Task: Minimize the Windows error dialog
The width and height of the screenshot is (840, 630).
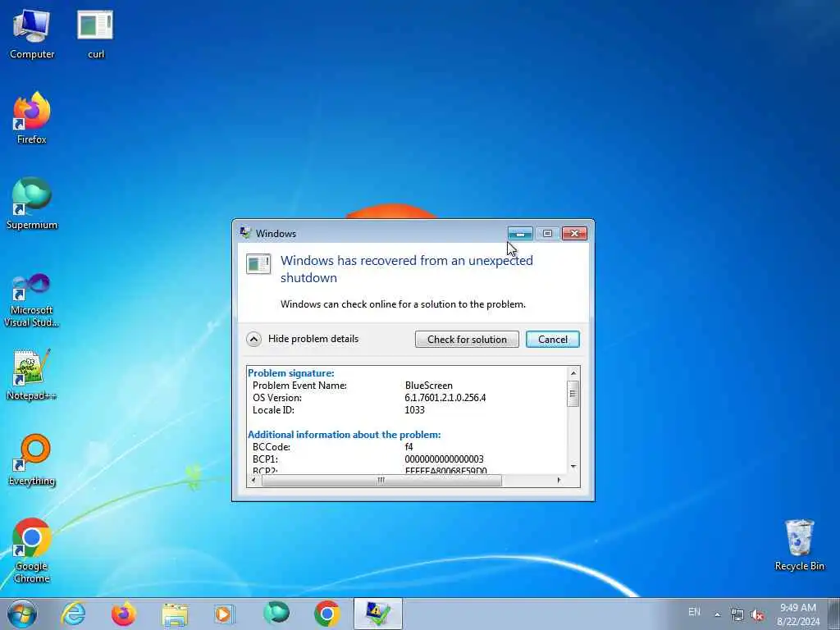Action: tap(520, 234)
